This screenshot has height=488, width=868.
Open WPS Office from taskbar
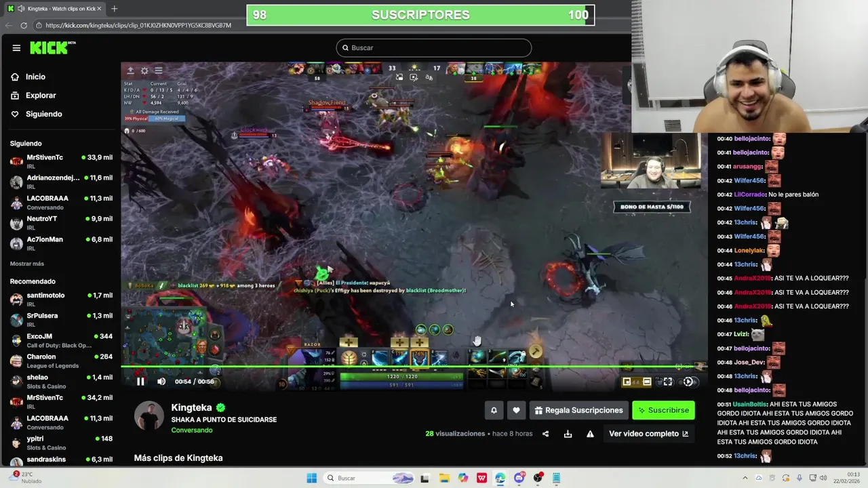[x=481, y=478]
